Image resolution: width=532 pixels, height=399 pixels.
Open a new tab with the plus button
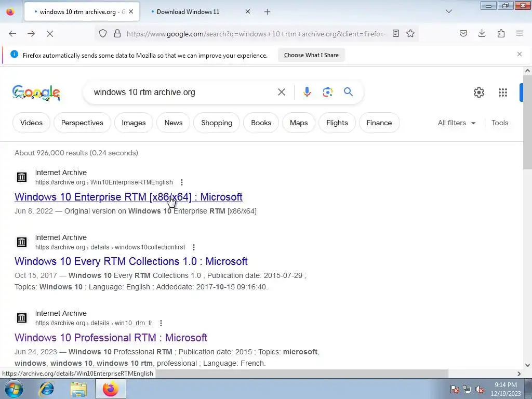tap(268, 12)
